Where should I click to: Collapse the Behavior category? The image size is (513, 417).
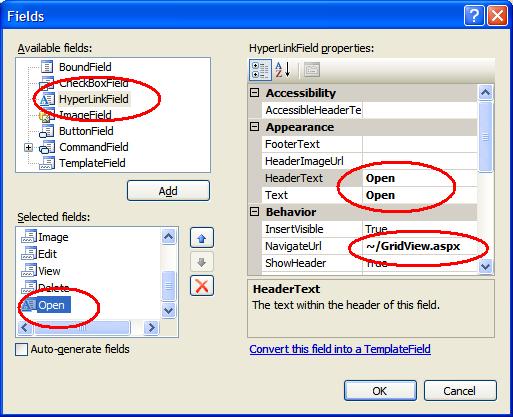tap(254, 211)
